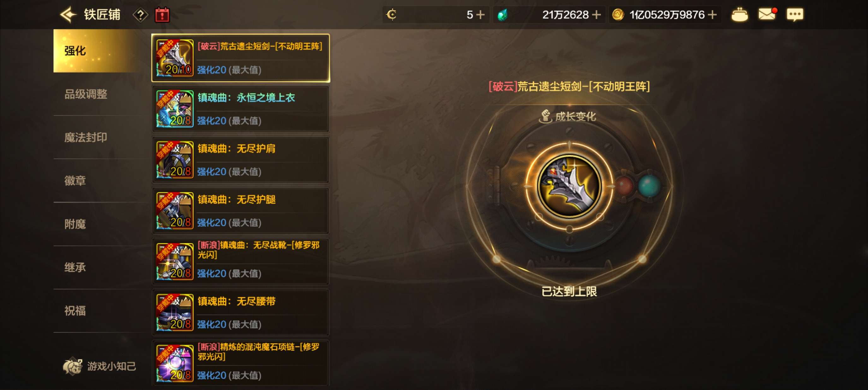Select 镇魂曲：永恒之境上衣 in the list
Screen dimensions: 868x390
(x=241, y=109)
